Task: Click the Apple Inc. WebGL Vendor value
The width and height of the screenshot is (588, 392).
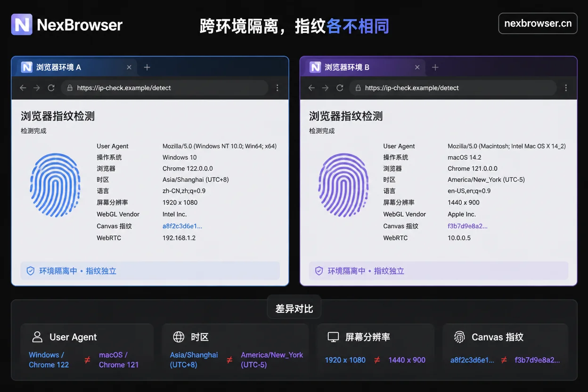Action: pyautogui.click(x=462, y=214)
